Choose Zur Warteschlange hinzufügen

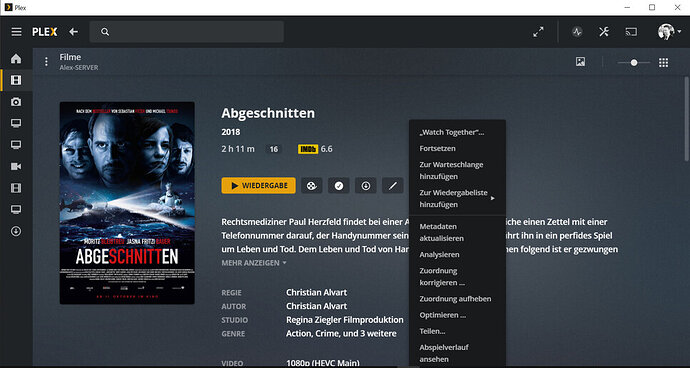pyautogui.click(x=457, y=171)
